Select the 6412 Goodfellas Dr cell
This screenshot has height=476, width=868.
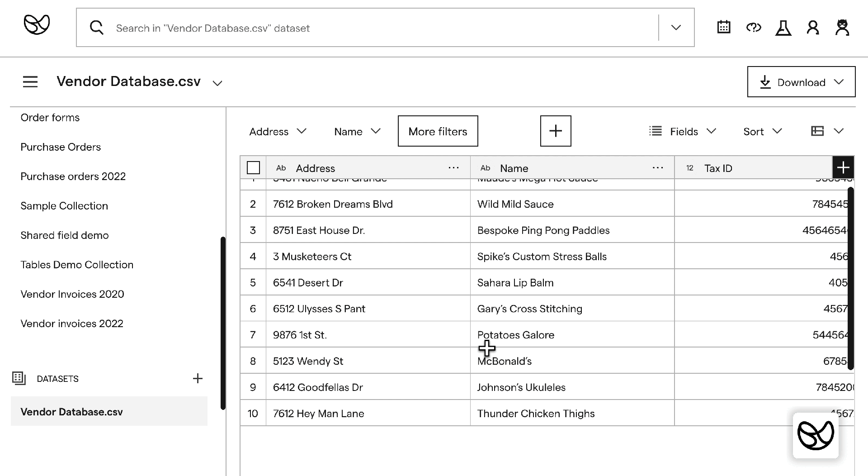click(368, 387)
